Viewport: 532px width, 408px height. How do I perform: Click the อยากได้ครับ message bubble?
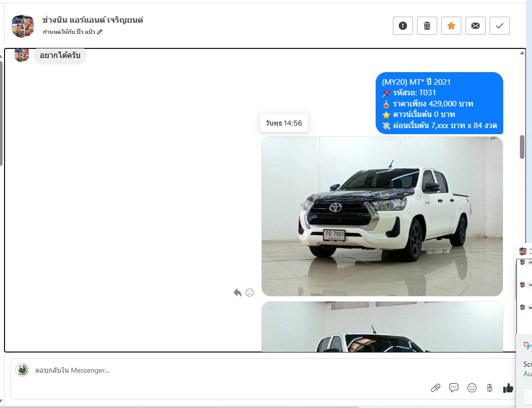(x=60, y=55)
